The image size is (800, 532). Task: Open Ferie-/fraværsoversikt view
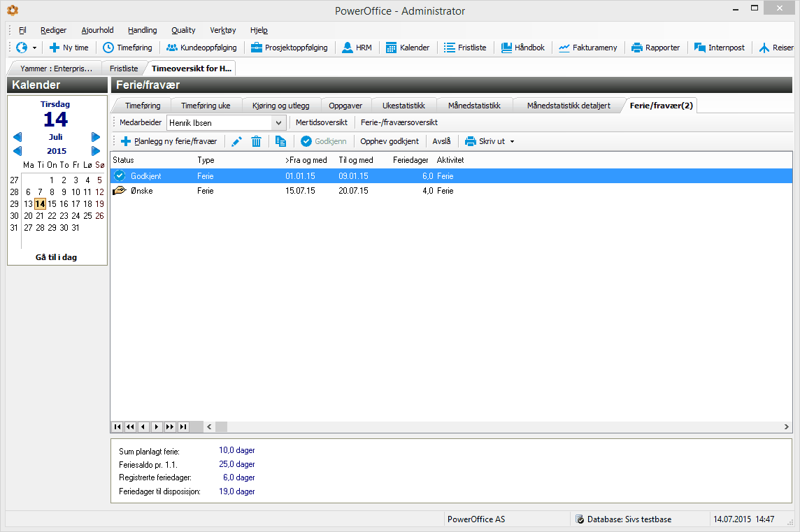tap(399, 122)
